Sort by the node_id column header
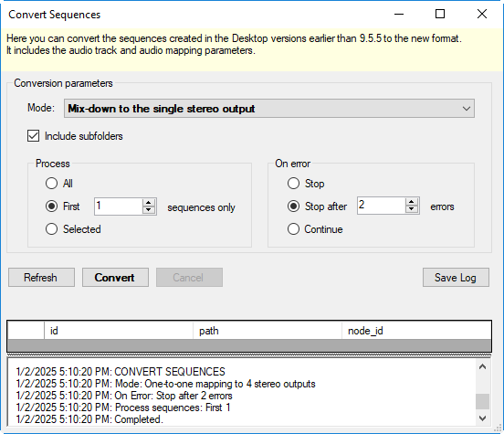 [416, 331]
